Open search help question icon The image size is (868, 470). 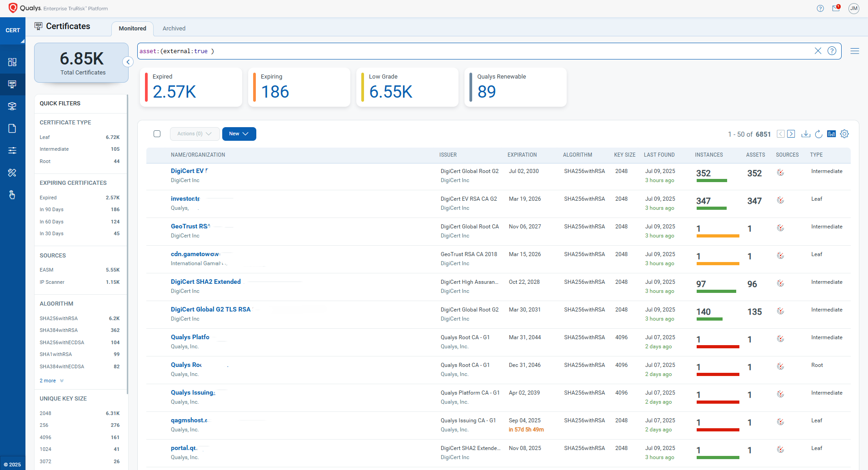point(832,51)
